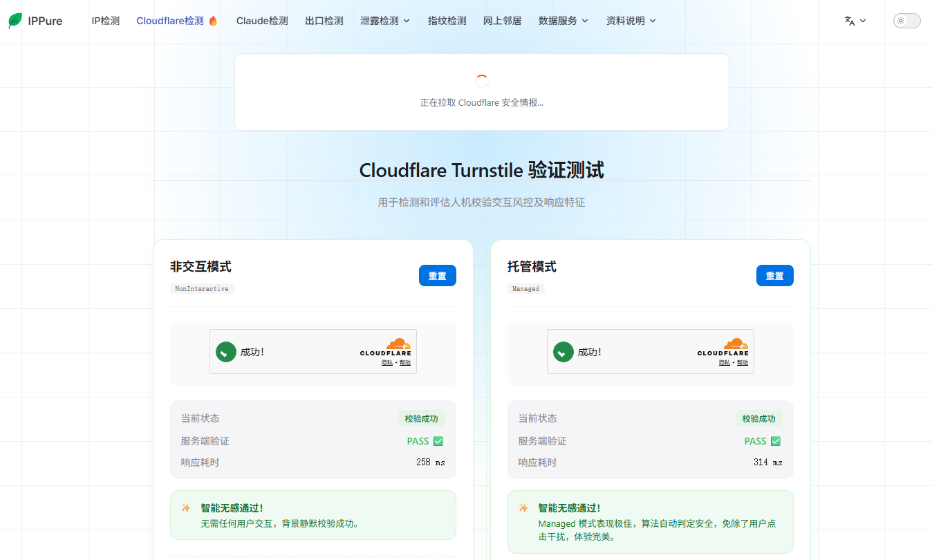Click the '成功!' text in 非交互模式 widget
This screenshot has height=560, width=932.
tap(252, 352)
